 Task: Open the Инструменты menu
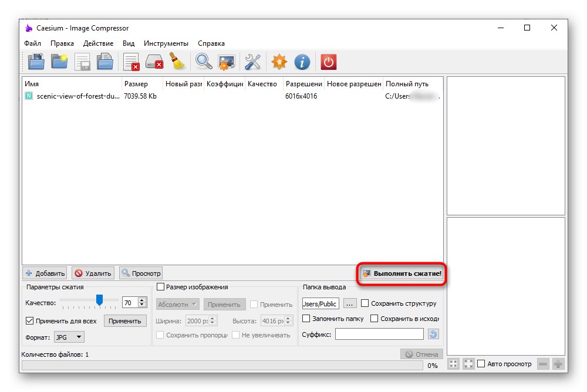[166, 43]
